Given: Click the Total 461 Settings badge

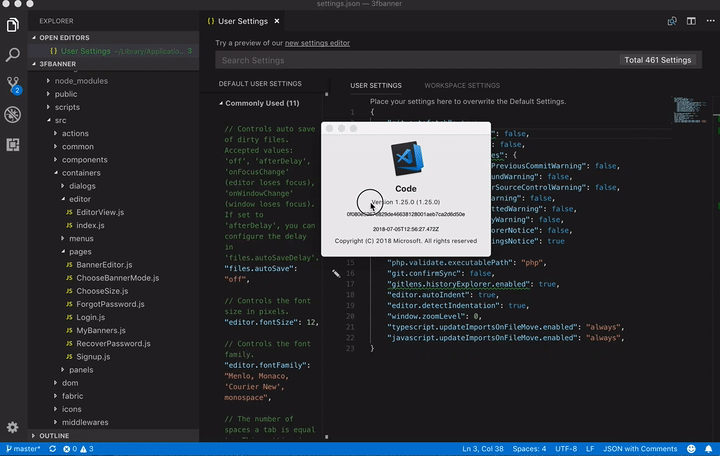Looking at the screenshot, I should (658, 60).
